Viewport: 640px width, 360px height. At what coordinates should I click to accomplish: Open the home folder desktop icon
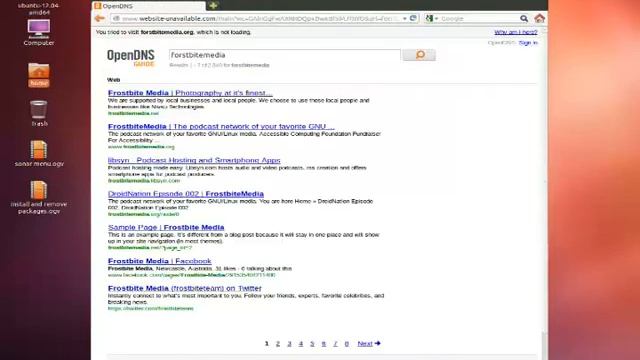click(x=39, y=75)
